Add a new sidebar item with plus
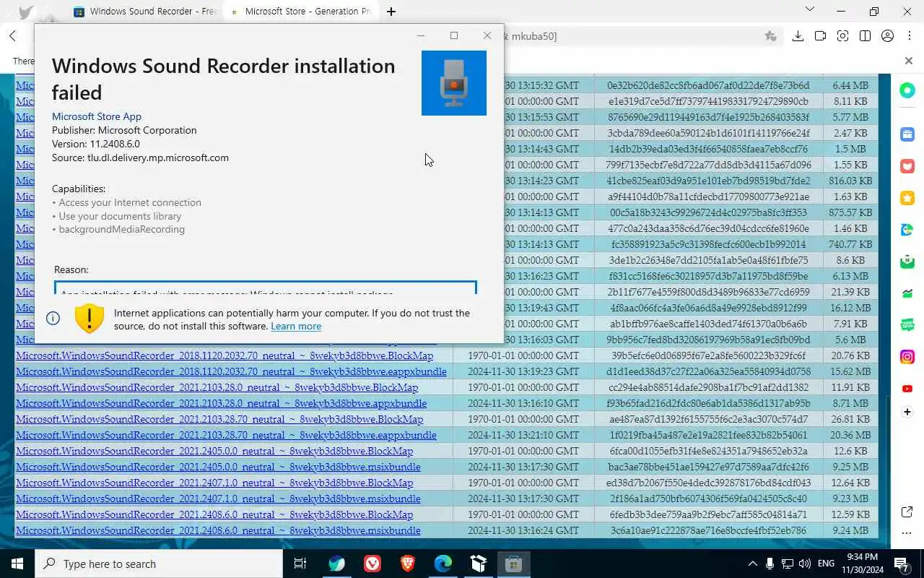The image size is (924, 578). click(907, 412)
